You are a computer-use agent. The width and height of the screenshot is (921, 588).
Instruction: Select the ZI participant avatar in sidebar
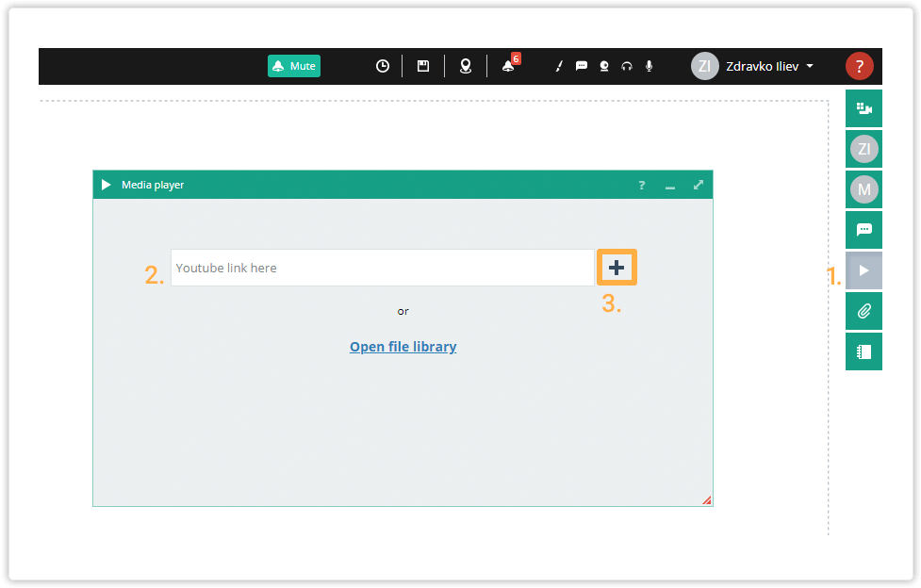pyautogui.click(x=863, y=149)
